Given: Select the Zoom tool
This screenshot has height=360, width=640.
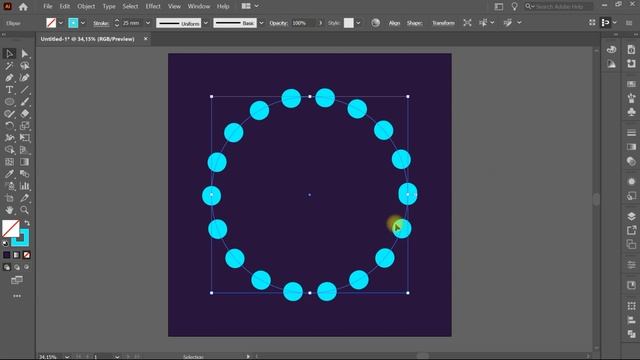Looking at the screenshot, I should 24,210.
